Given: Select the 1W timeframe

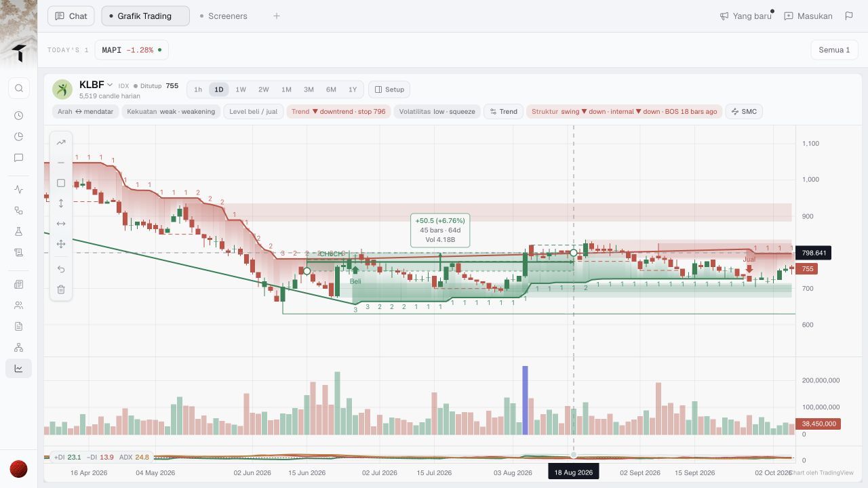Looking at the screenshot, I should point(241,89).
